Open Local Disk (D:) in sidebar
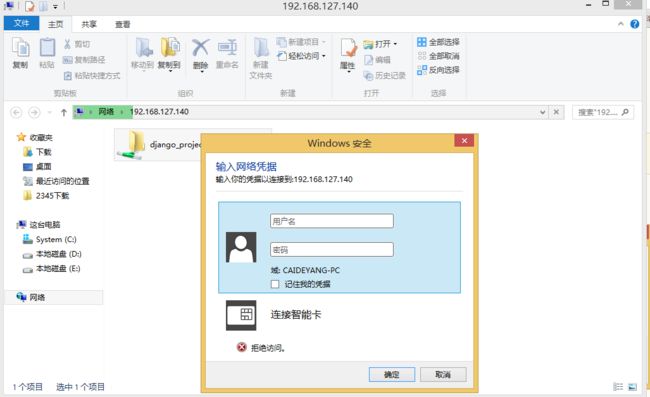Viewport: 650px width, 397px height. pyautogui.click(x=52, y=254)
